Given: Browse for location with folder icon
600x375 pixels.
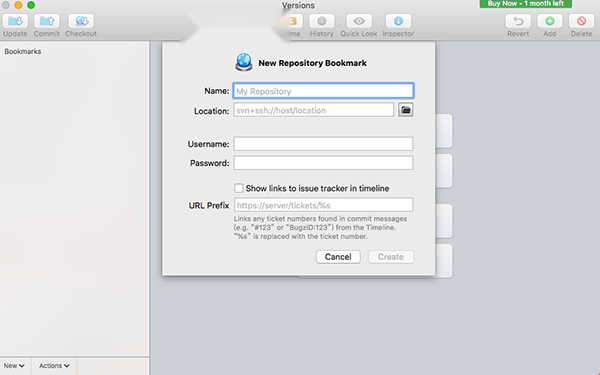Looking at the screenshot, I should [x=406, y=110].
